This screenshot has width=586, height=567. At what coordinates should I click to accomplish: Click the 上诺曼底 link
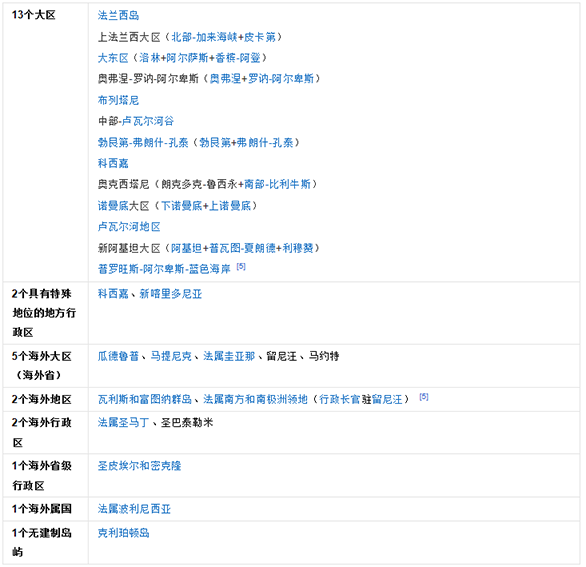229,206
